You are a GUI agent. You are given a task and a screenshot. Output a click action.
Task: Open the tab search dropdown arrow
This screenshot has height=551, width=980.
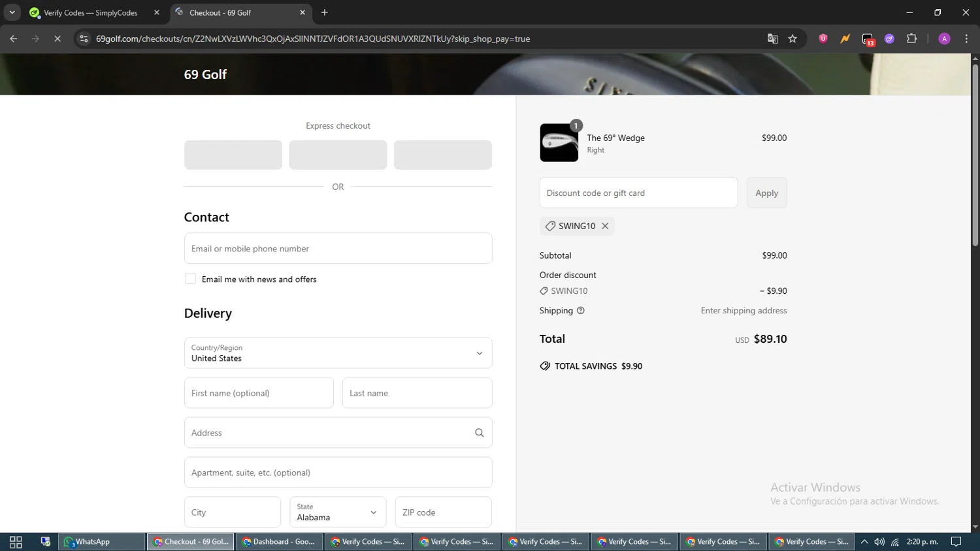pos(12,12)
